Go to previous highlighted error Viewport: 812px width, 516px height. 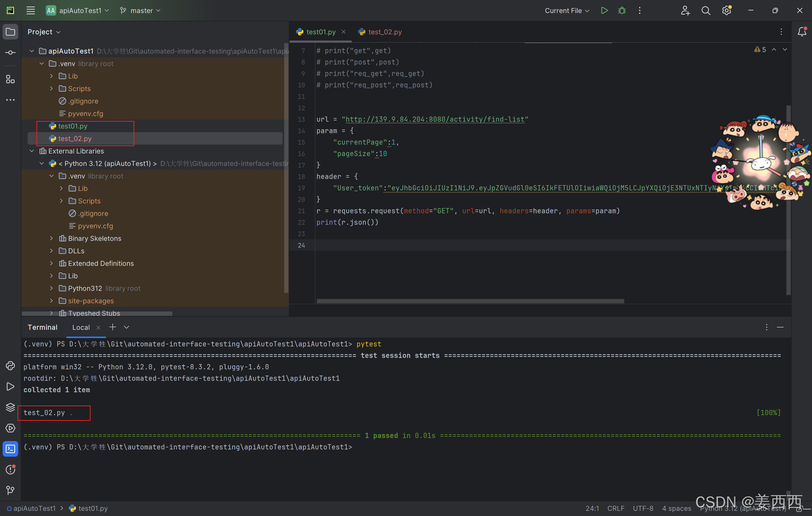point(774,49)
